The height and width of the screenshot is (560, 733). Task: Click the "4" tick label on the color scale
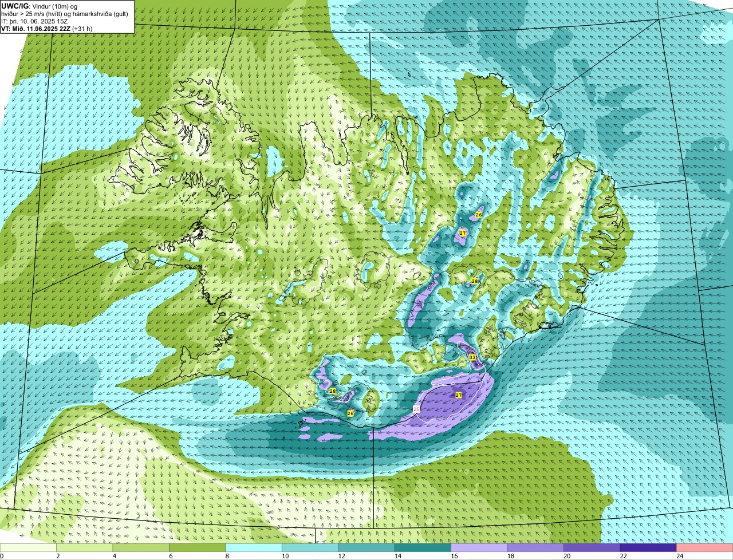click(113, 556)
